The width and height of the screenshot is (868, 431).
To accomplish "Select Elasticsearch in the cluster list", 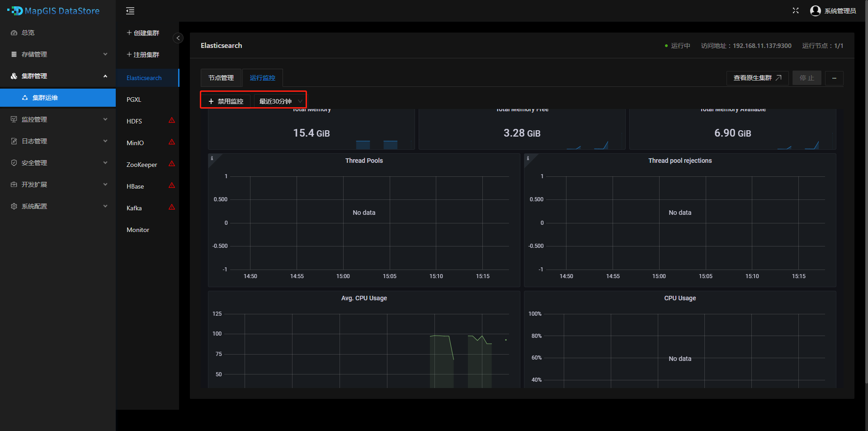I will (x=147, y=78).
